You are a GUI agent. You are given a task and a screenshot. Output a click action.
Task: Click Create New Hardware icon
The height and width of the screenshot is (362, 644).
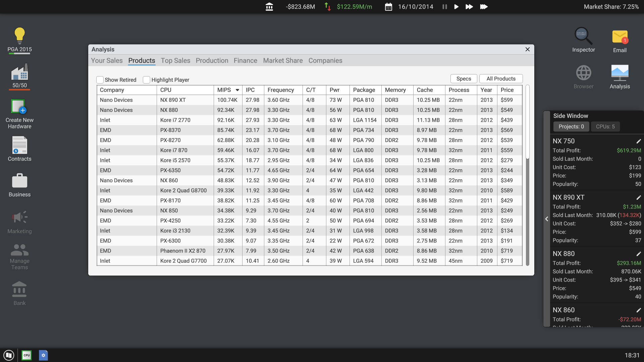coord(19,107)
